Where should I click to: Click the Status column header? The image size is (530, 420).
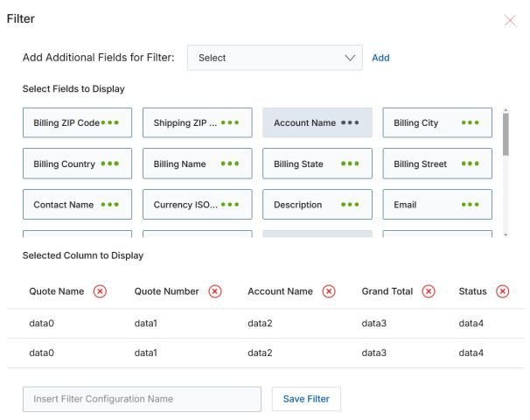click(472, 291)
